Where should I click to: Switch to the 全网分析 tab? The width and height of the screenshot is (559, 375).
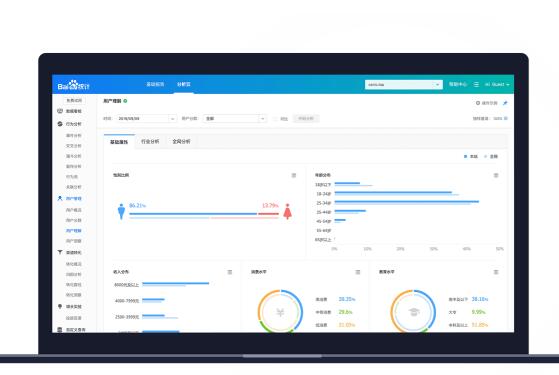pos(181,142)
